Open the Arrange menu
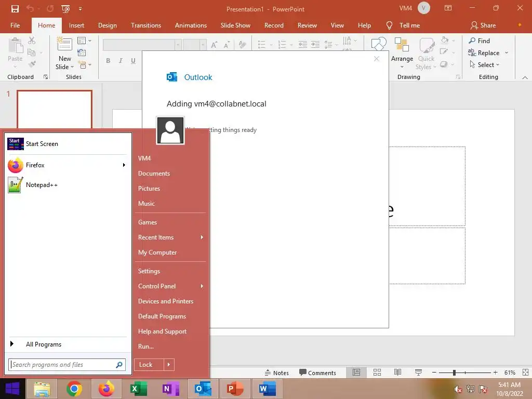532x399 pixels. (x=402, y=52)
